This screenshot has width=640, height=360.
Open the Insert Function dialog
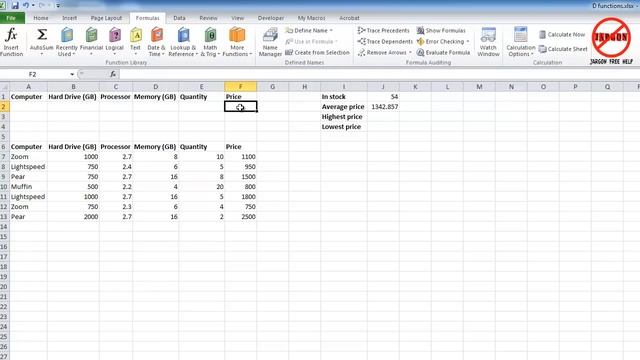pyautogui.click(x=11, y=42)
